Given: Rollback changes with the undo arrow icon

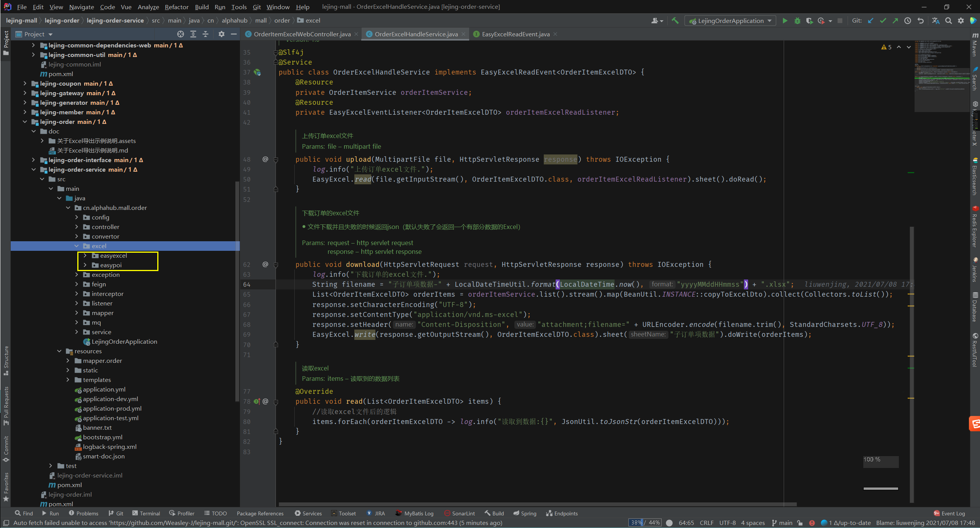Looking at the screenshot, I should (920, 21).
